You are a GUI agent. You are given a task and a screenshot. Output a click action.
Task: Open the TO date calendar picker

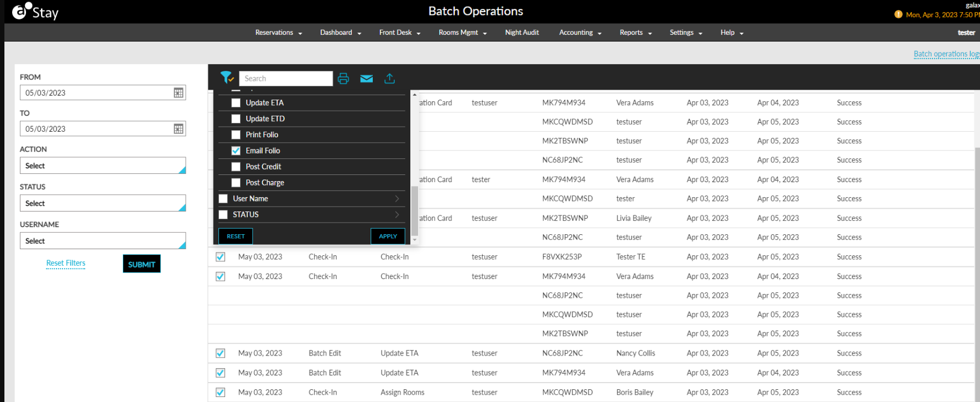click(179, 129)
